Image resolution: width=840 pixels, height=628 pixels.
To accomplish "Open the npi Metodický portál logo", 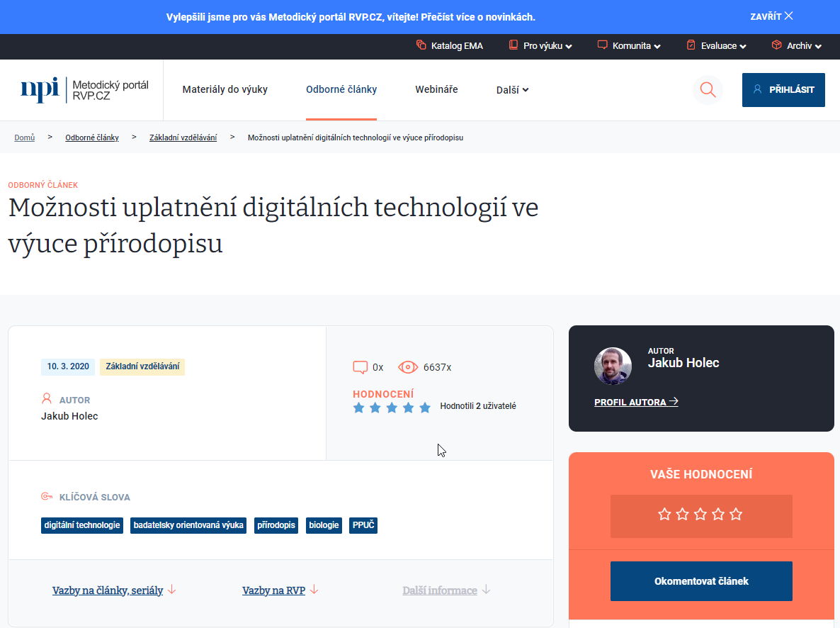I will point(85,90).
